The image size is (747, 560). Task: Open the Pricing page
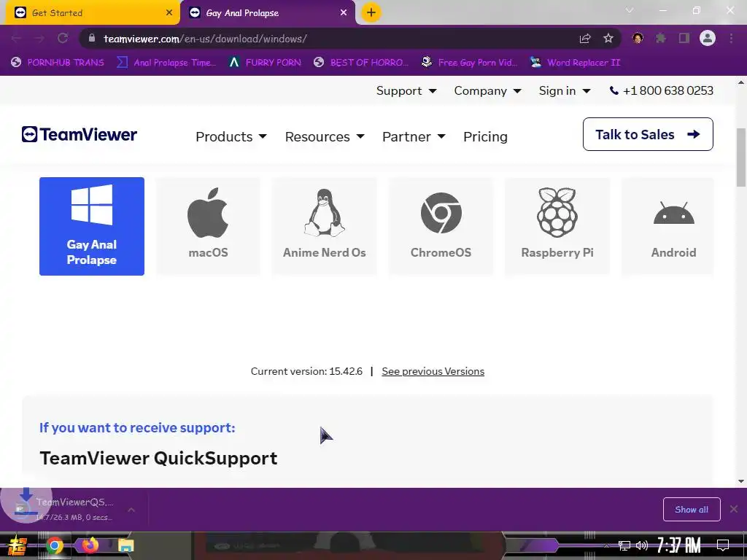tap(485, 136)
